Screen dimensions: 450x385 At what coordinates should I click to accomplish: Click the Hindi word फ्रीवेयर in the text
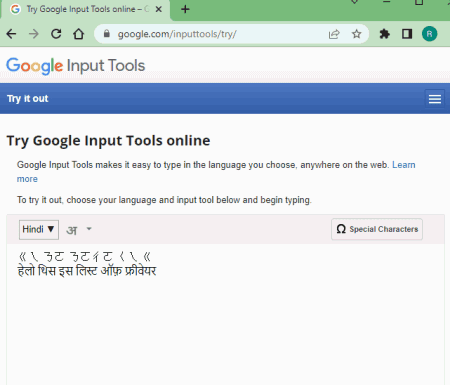click(x=140, y=270)
